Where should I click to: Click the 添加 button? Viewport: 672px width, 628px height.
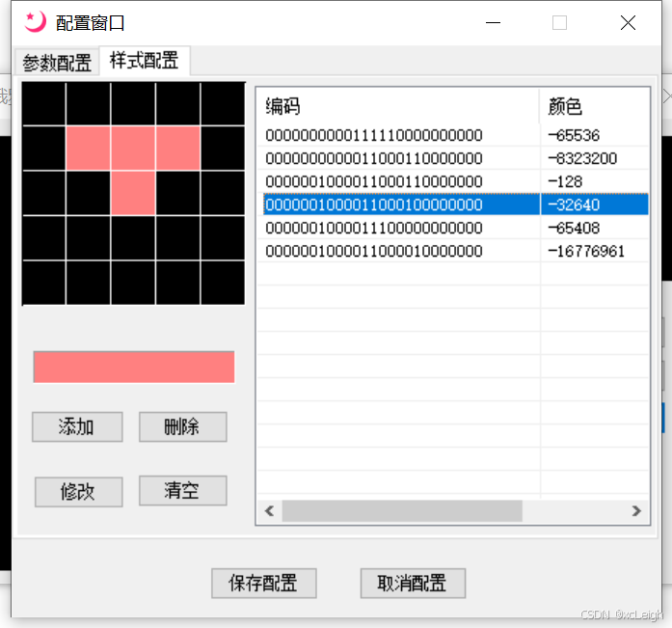pos(77,427)
